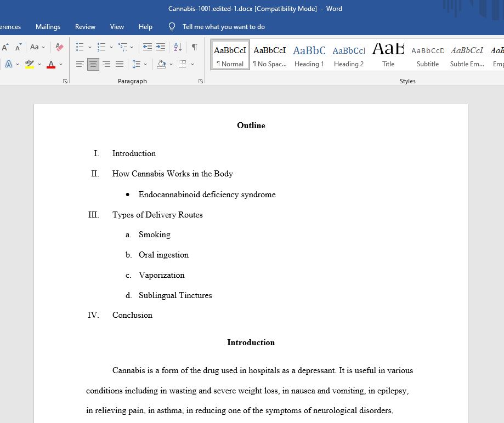The width and height of the screenshot is (504, 423).
Task: Open multilevel list dropdown arrow
Action: (x=132, y=47)
